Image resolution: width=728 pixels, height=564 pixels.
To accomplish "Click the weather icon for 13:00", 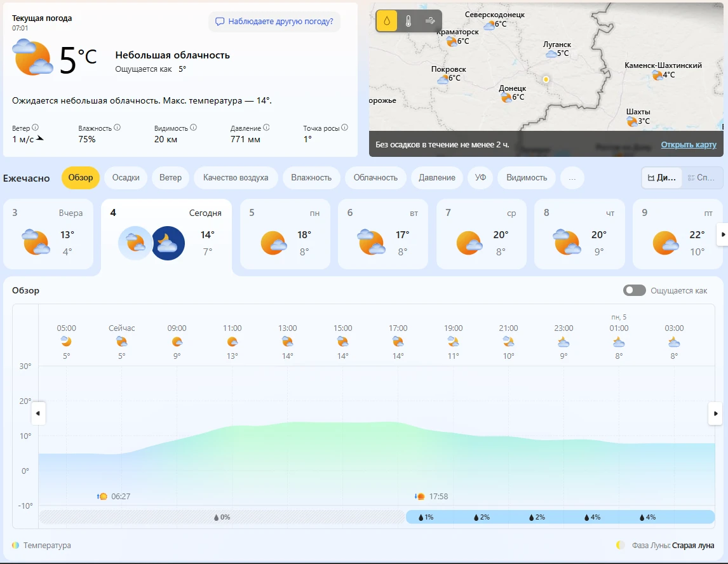I will click(x=287, y=342).
